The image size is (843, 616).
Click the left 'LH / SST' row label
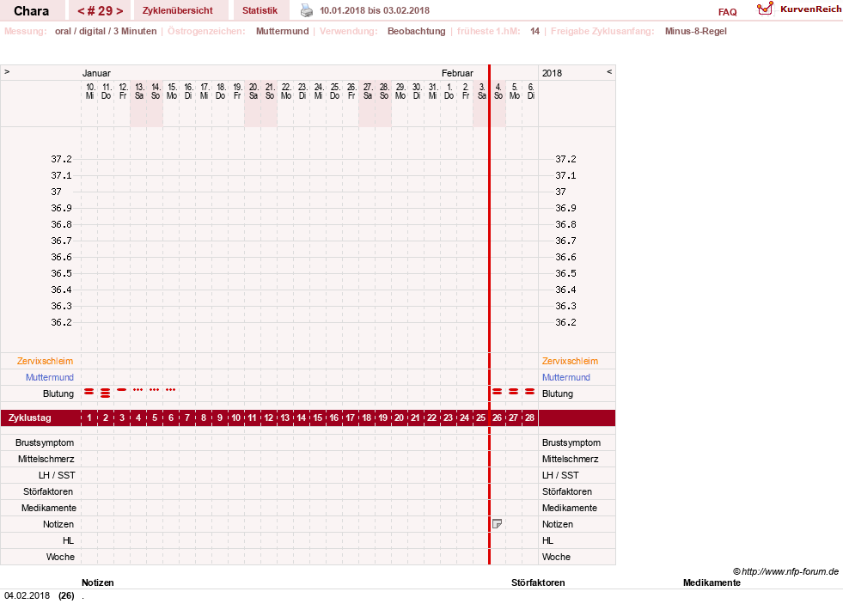click(57, 475)
